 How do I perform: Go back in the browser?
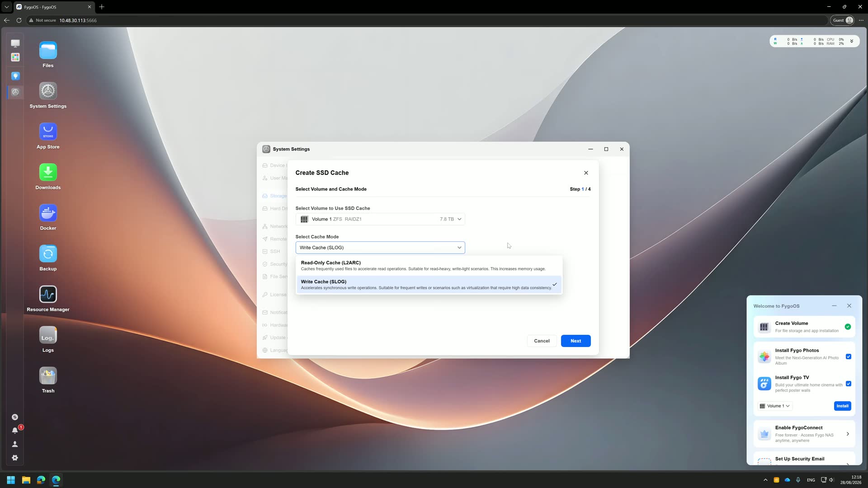click(x=7, y=20)
